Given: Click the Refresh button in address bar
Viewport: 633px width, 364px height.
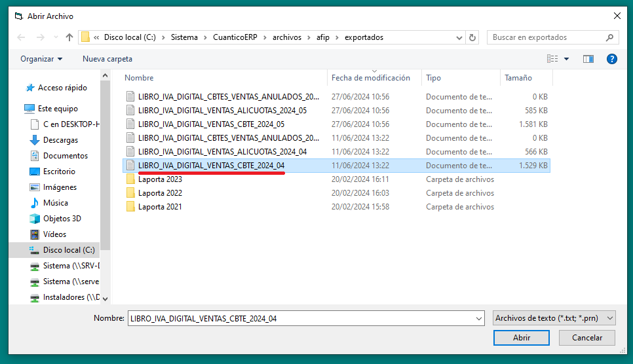Looking at the screenshot, I should click(473, 37).
